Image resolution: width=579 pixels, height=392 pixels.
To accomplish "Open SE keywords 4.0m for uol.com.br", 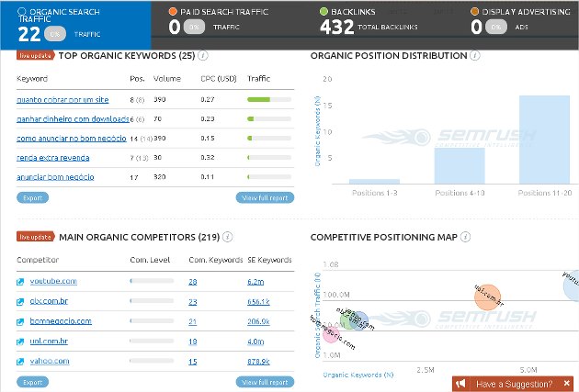I will (255, 342).
